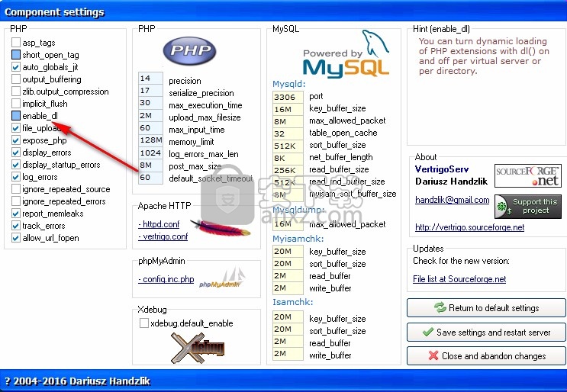Open the vertrigo.conf link
This screenshot has width=567, height=392.
163,236
